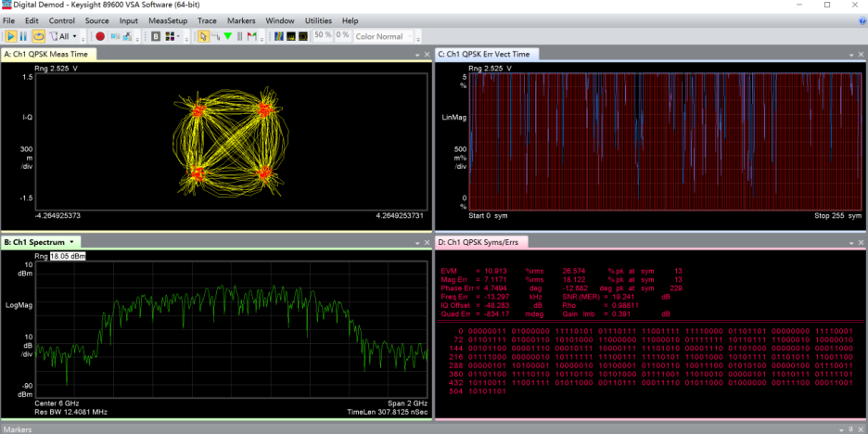Close the C: Err Vect Time panel

coord(861,55)
